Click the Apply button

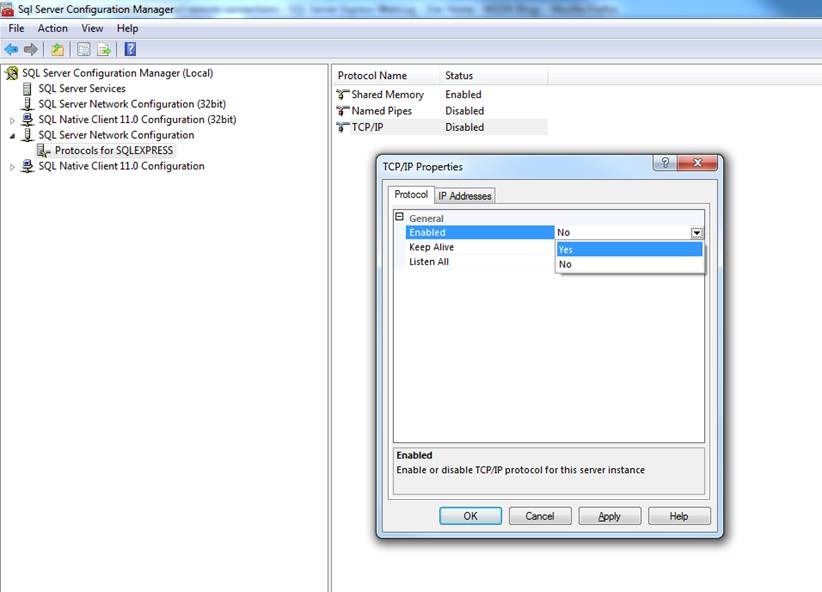[609, 516]
